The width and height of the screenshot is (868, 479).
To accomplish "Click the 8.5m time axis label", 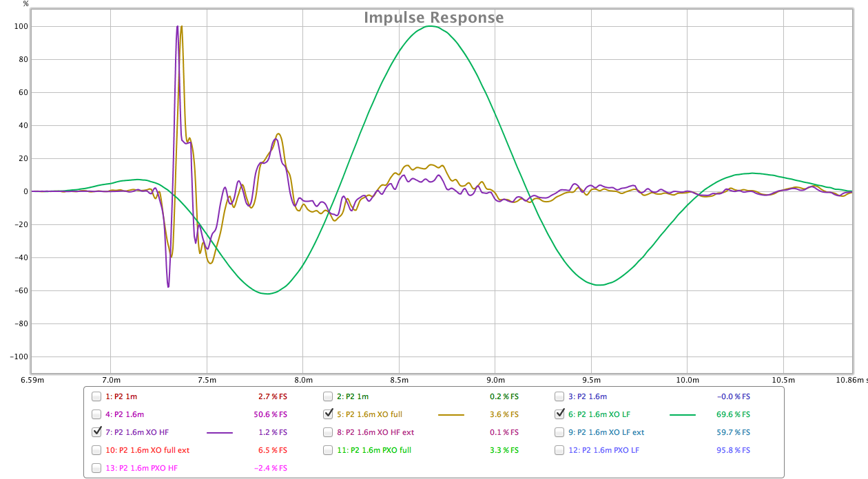I will click(x=399, y=379).
